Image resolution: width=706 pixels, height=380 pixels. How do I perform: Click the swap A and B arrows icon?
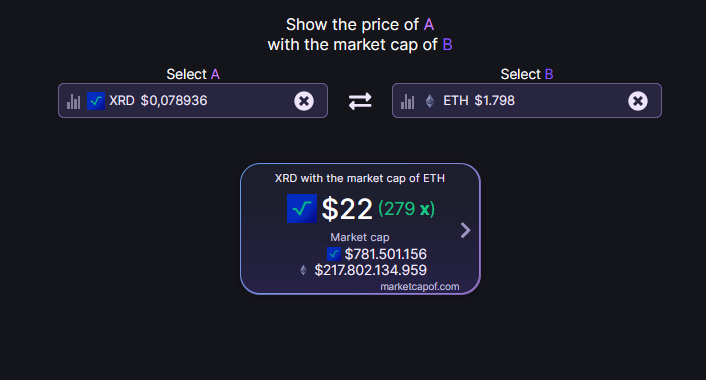[x=360, y=101]
